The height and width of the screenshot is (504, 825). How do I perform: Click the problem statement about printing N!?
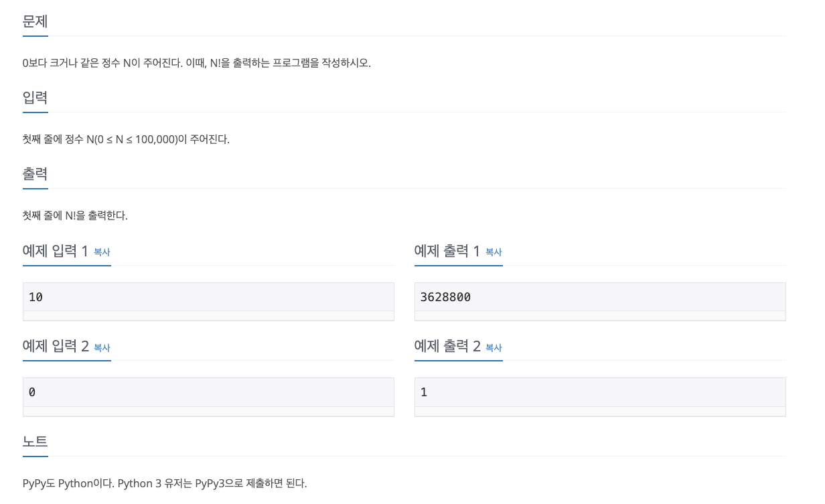coord(197,63)
